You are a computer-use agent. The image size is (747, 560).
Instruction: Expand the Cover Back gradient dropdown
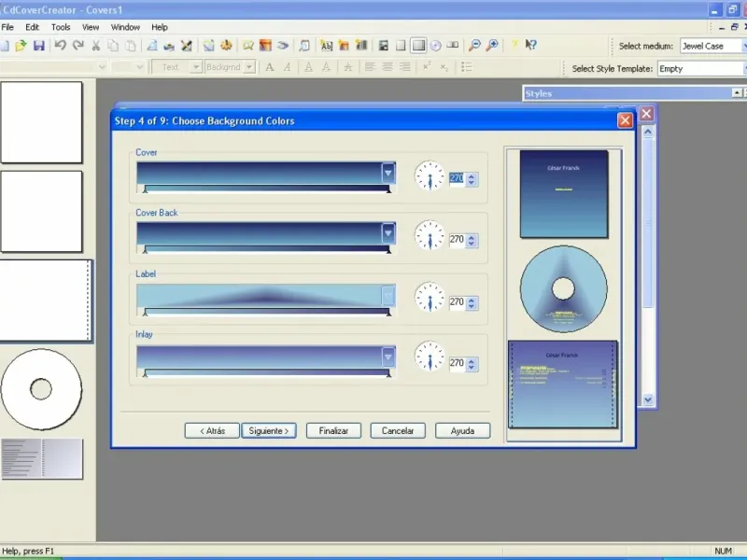point(388,233)
